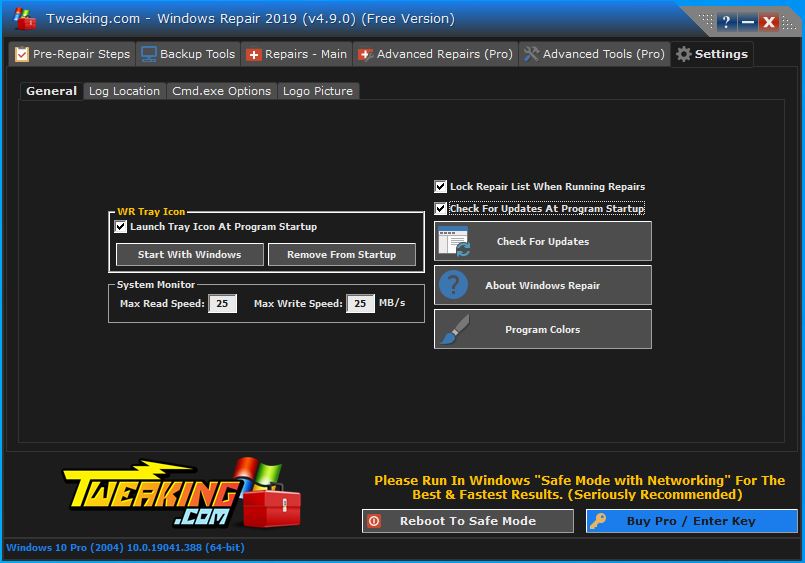Focus the Max Write Speed field
805x563 pixels.
(x=360, y=303)
